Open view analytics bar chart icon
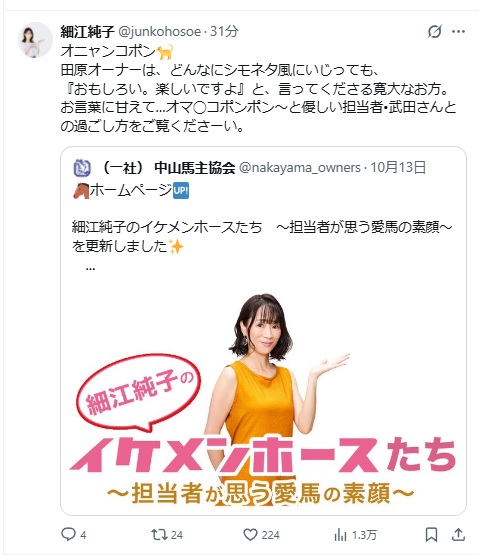Screen dimensions: 479x555 click(x=340, y=534)
